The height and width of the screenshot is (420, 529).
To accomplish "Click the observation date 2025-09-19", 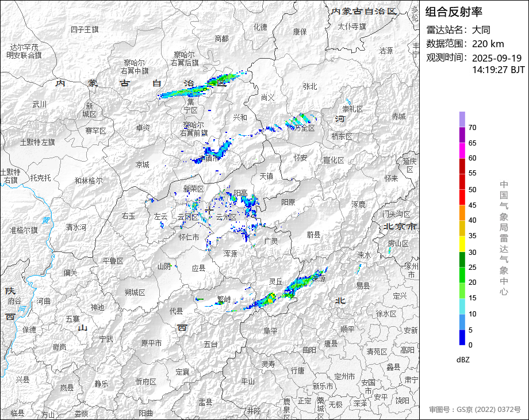I will tap(497, 58).
